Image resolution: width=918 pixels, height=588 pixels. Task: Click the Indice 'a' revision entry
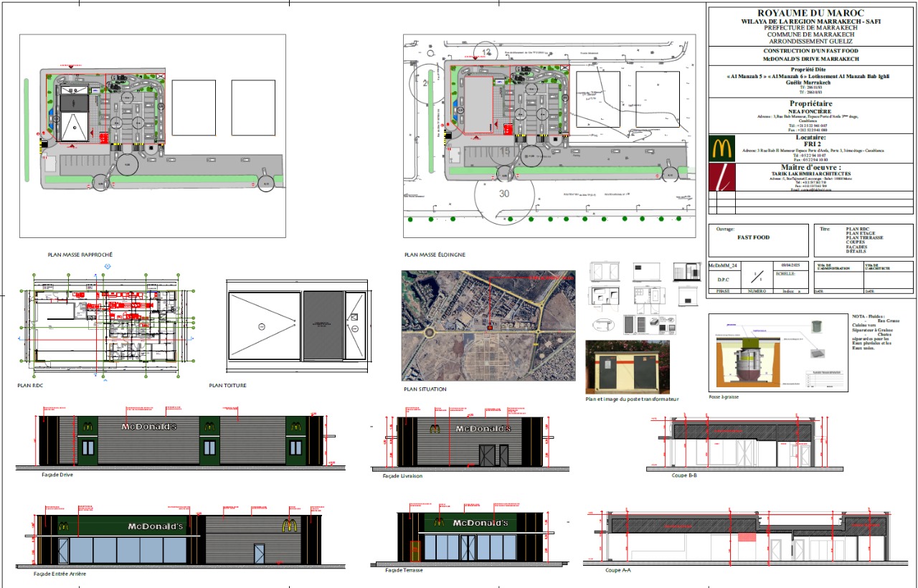(x=791, y=291)
